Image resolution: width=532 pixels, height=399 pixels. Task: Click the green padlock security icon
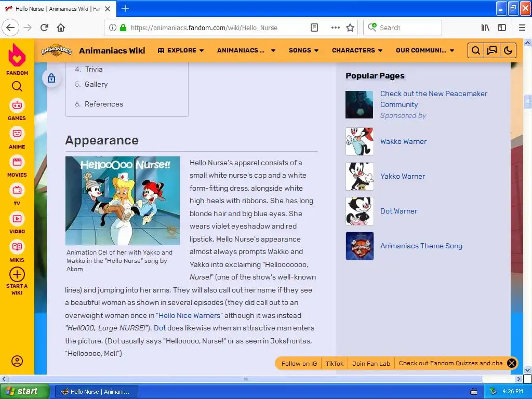[x=123, y=28]
